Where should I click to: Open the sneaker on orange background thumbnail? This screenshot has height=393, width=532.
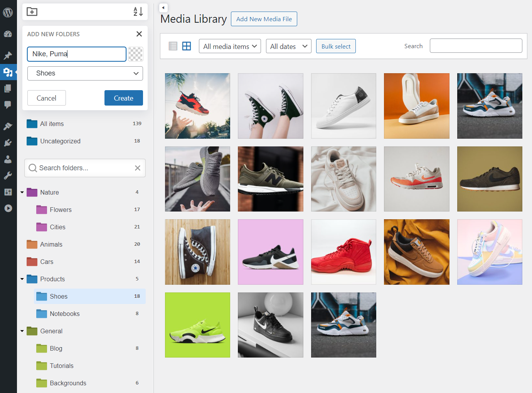[x=417, y=106]
